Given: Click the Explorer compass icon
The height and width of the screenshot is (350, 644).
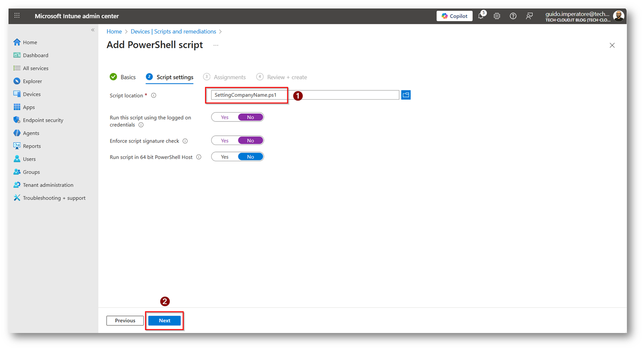Looking at the screenshot, I should (17, 81).
